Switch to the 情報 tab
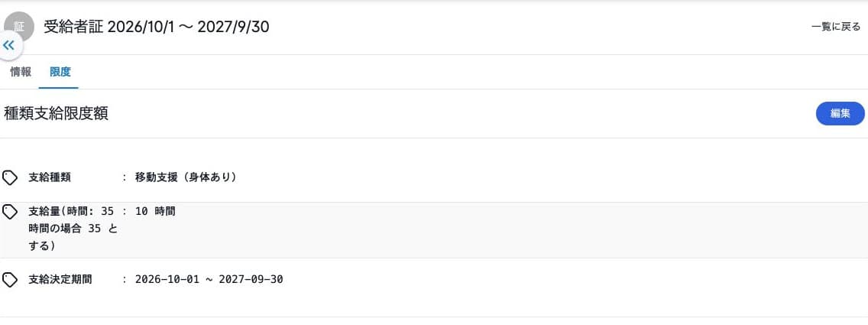The width and height of the screenshot is (868, 325). pyautogui.click(x=21, y=72)
